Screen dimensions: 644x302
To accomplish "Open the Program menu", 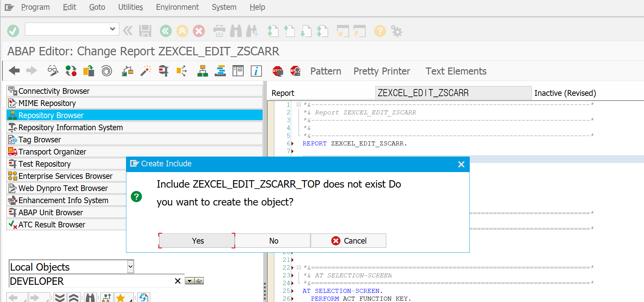I will (x=35, y=7).
